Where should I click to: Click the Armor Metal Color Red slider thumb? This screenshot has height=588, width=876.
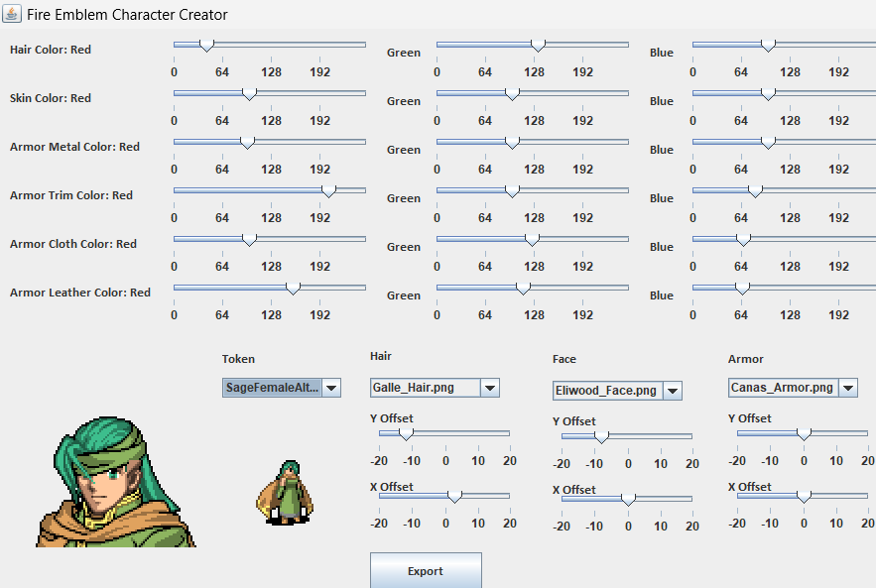coord(247,143)
